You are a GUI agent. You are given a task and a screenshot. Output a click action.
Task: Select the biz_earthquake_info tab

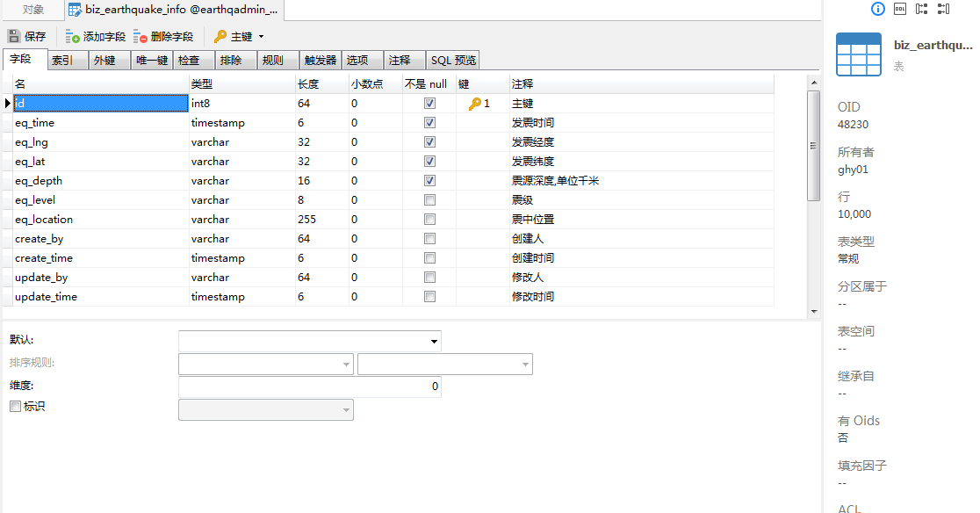[174, 10]
